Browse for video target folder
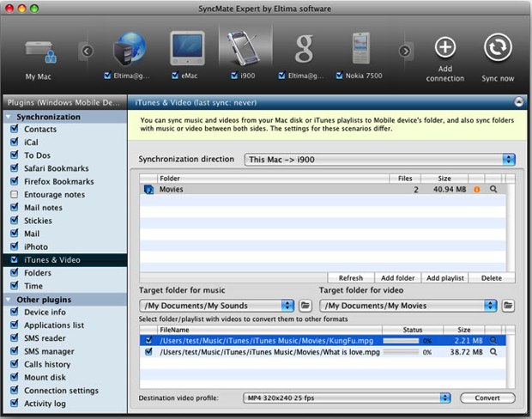The height and width of the screenshot is (419, 532). (508, 306)
